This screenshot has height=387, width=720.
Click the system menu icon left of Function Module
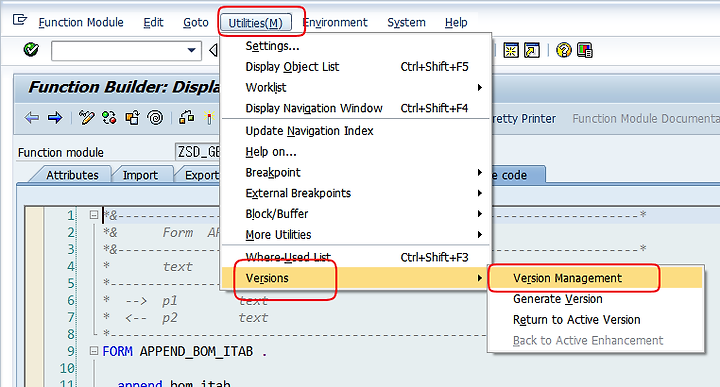(19, 20)
